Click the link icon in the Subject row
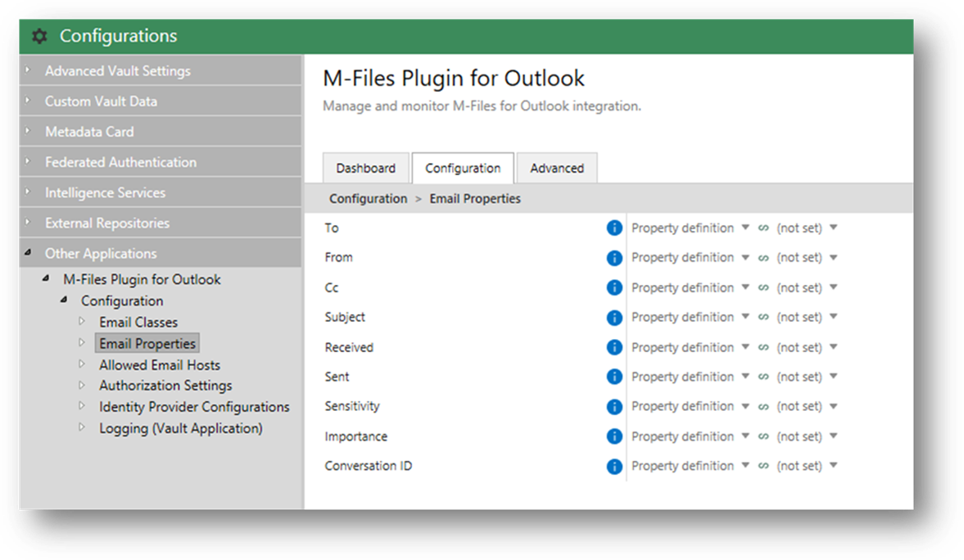The image size is (964, 560). tap(763, 317)
